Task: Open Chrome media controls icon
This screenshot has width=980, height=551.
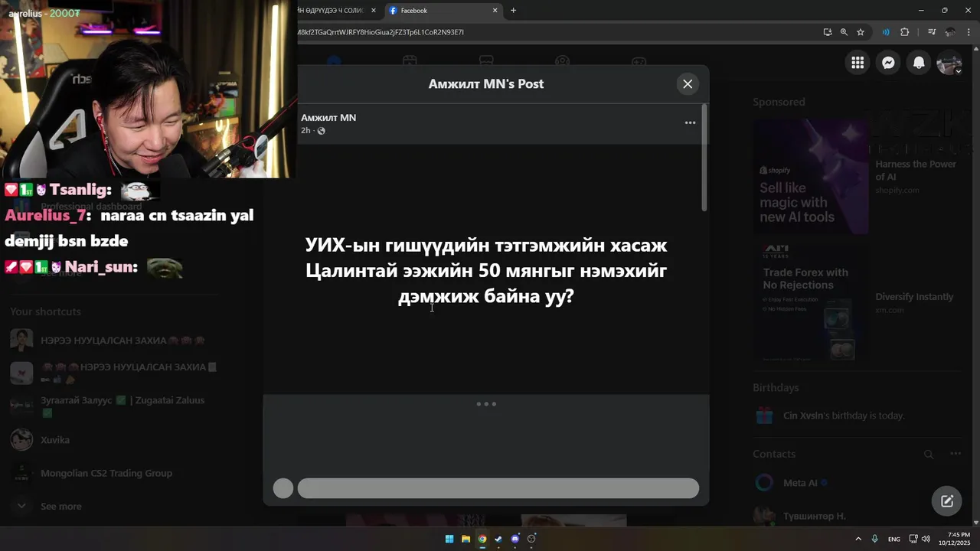Action: tap(932, 32)
